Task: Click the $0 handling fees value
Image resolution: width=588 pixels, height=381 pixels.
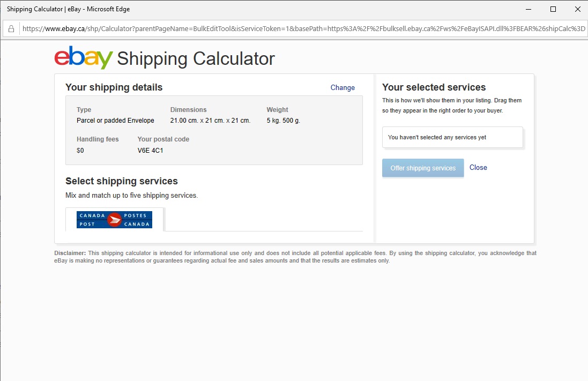Action: (x=80, y=151)
